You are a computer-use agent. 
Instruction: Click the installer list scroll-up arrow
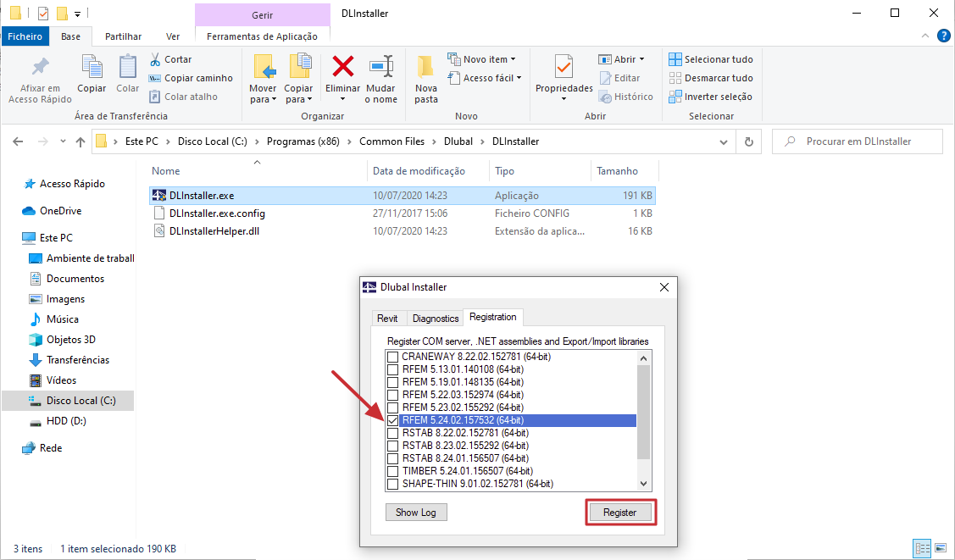coord(644,358)
